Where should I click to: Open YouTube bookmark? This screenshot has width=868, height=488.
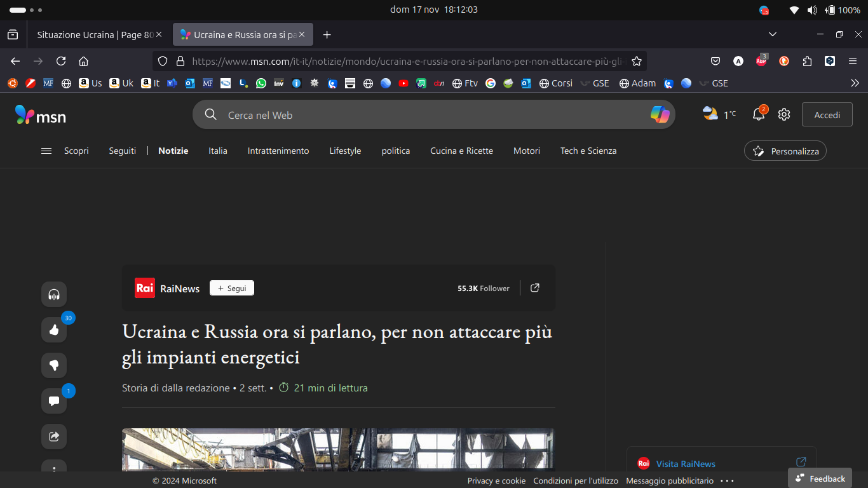pyautogui.click(x=403, y=83)
